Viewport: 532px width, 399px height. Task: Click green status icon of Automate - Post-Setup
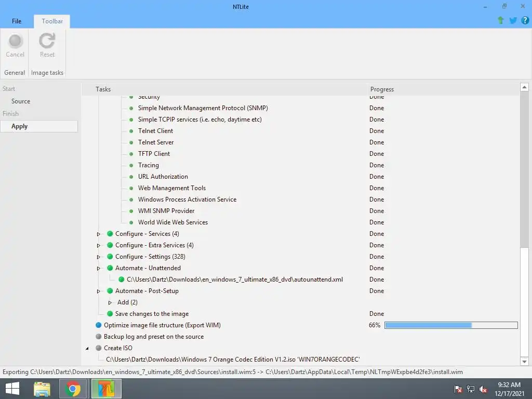click(110, 291)
